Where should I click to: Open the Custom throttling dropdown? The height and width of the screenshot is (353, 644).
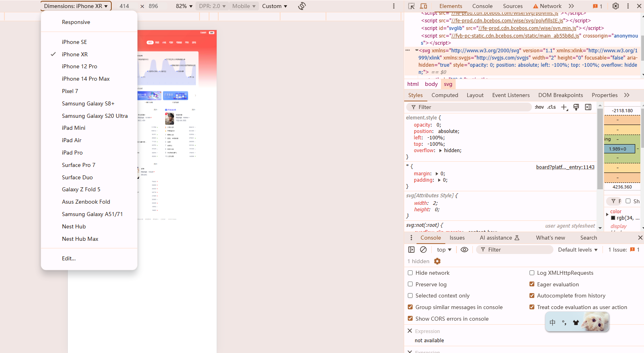pyautogui.click(x=275, y=6)
